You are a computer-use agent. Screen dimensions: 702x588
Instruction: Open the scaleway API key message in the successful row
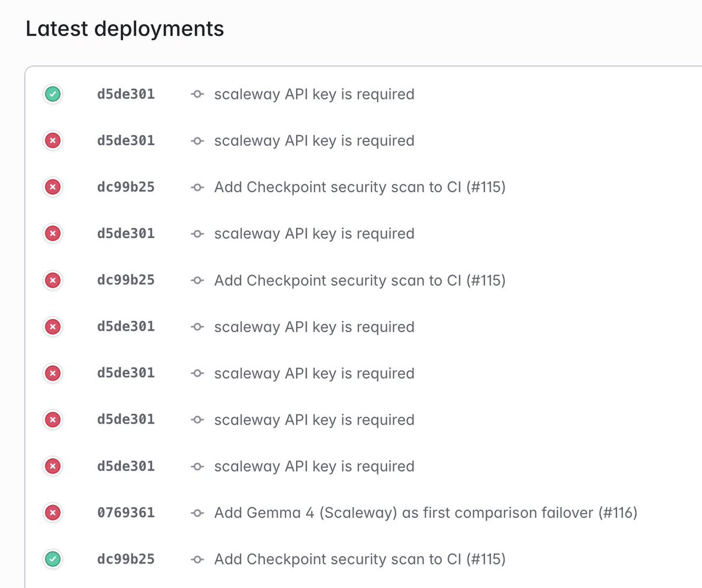click(x=314, y=94)
